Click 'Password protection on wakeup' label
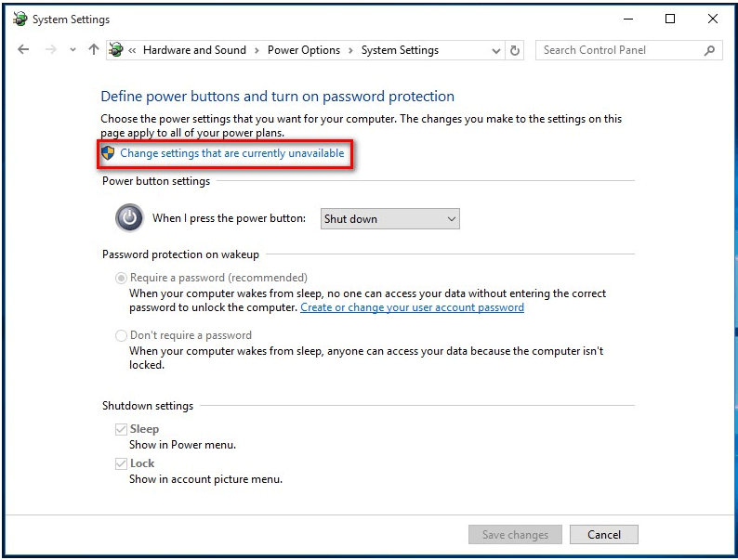This screenshot has height=560, width=738. pyautogui.click(x=180, y=254)
